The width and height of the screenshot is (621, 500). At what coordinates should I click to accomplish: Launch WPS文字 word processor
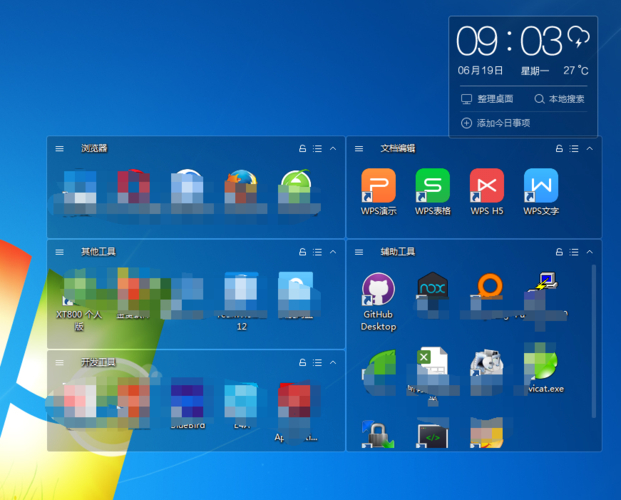(541, 185)
